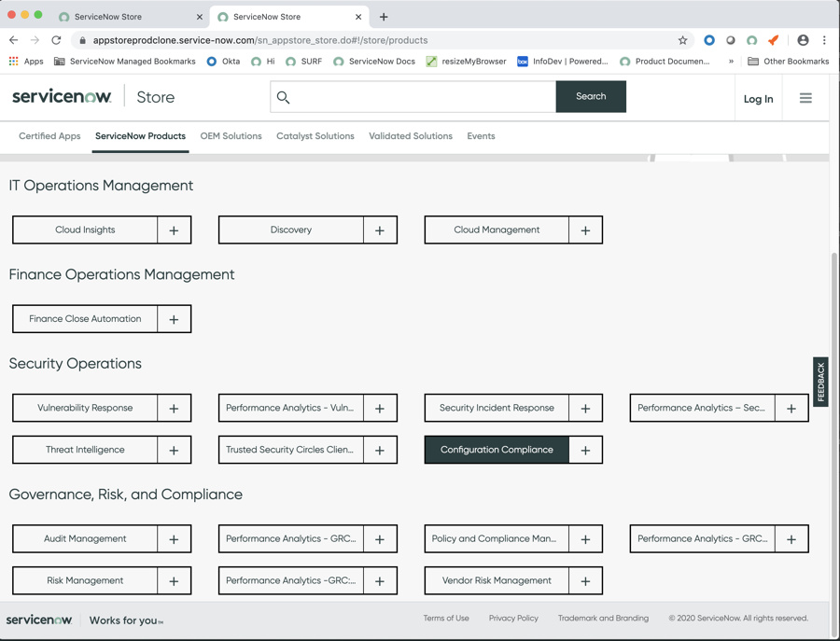Expand Threat Intelligence plus icon
The width and height of the screenshot is (840, 641).
pos(175,450)
